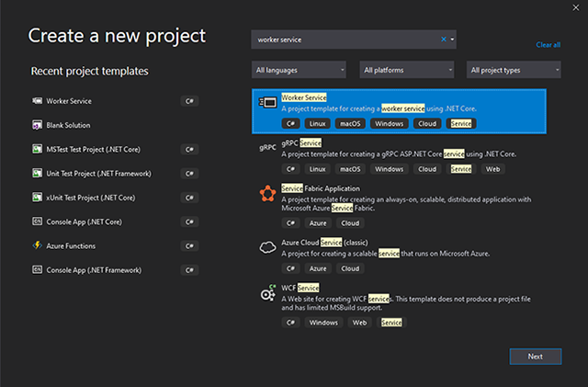588x387 pixels.
Task: Click the xUnit Test Project icon
Action: 37,197
